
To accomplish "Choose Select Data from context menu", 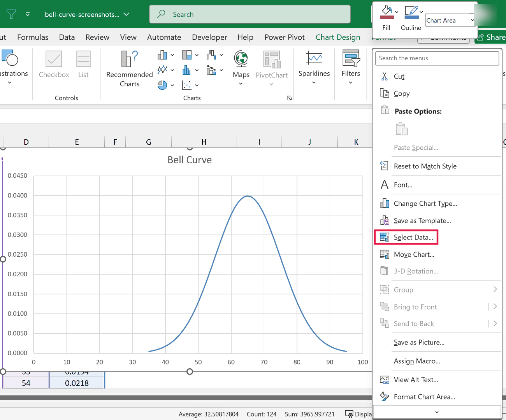I will coord(406,237).
